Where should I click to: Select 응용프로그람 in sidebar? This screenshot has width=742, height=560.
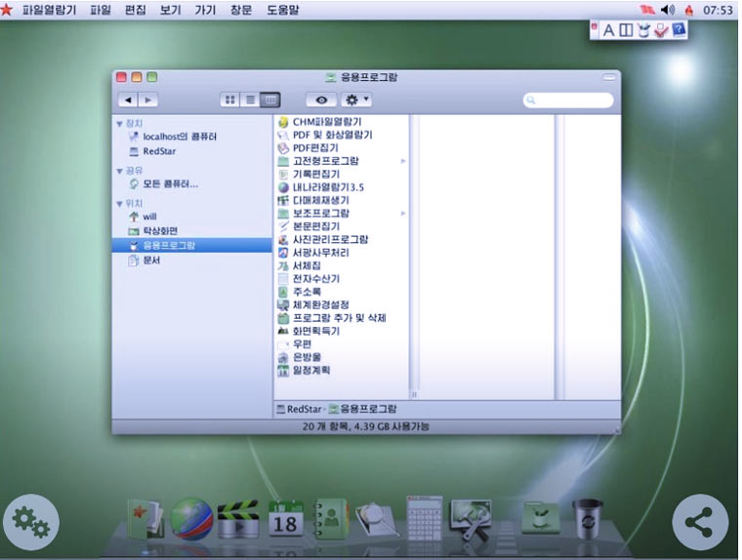point(192,246)
